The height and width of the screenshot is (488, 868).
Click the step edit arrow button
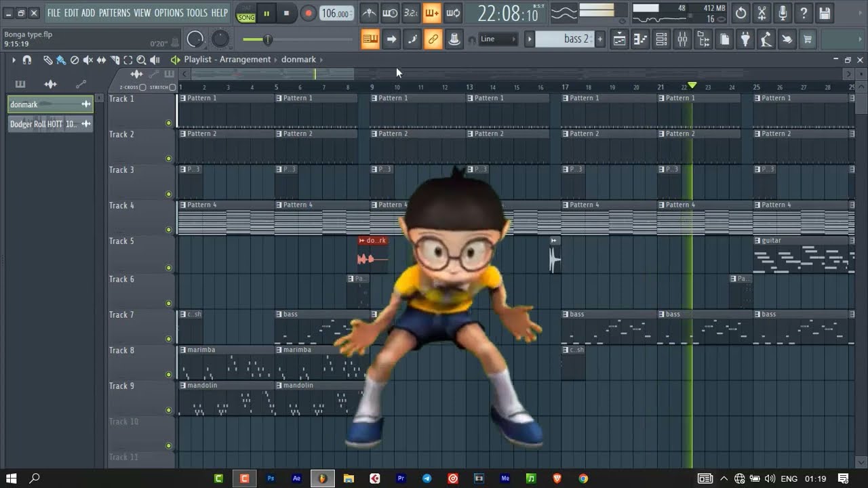click(391, 39)
